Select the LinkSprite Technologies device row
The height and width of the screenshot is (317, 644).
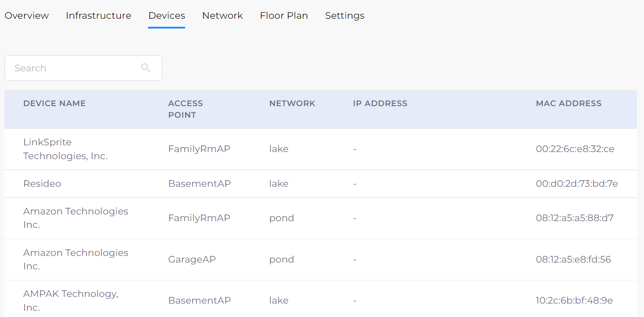click(x=321, y=149)
